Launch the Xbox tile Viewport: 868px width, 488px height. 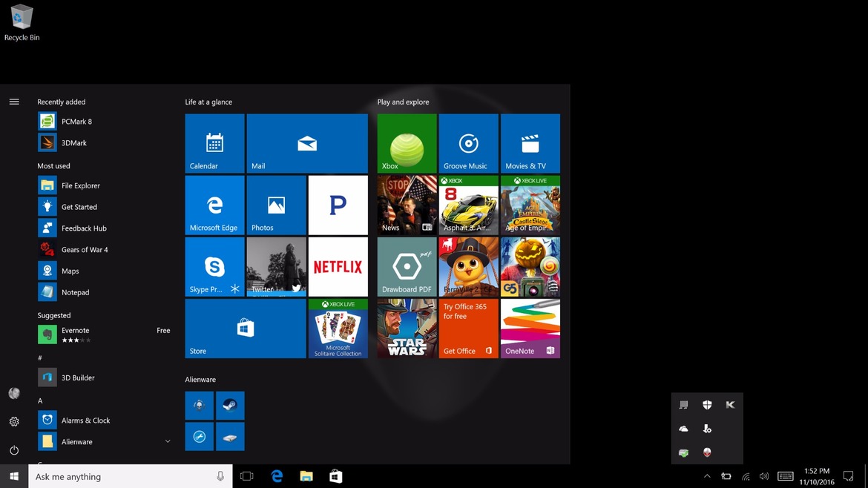click(407, 143)
